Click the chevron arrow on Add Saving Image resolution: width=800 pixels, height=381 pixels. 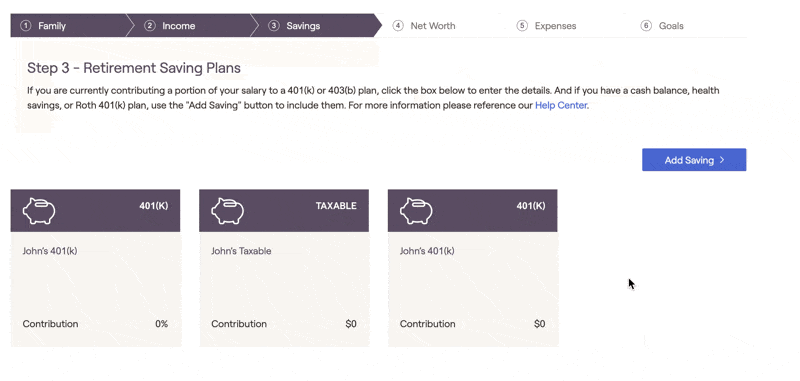click(x=722, y=160)
